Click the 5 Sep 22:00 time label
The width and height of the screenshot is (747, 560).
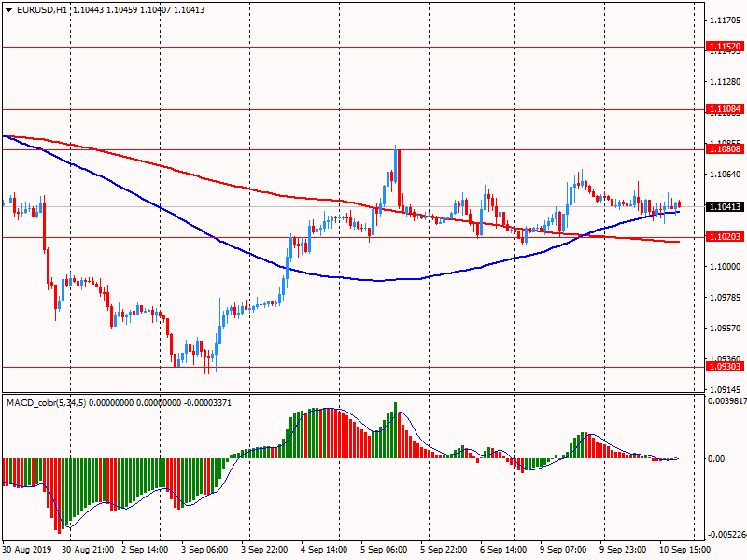click(443, 549)
